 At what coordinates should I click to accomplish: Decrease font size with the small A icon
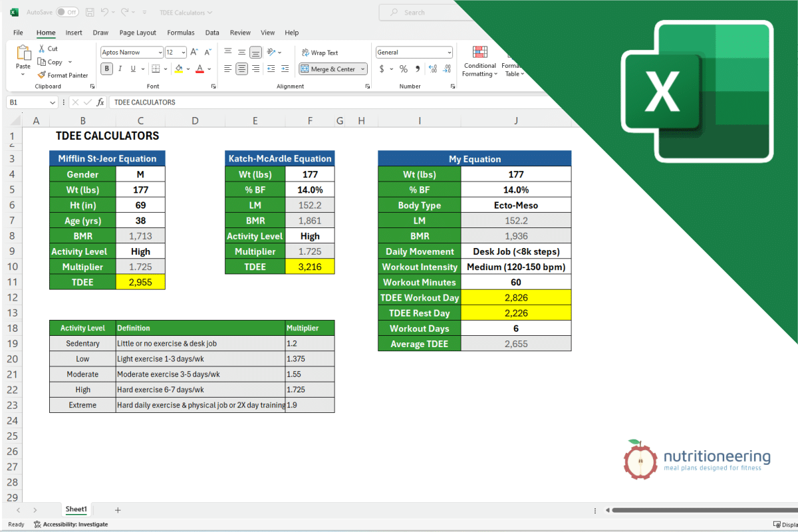coord(208,52)
